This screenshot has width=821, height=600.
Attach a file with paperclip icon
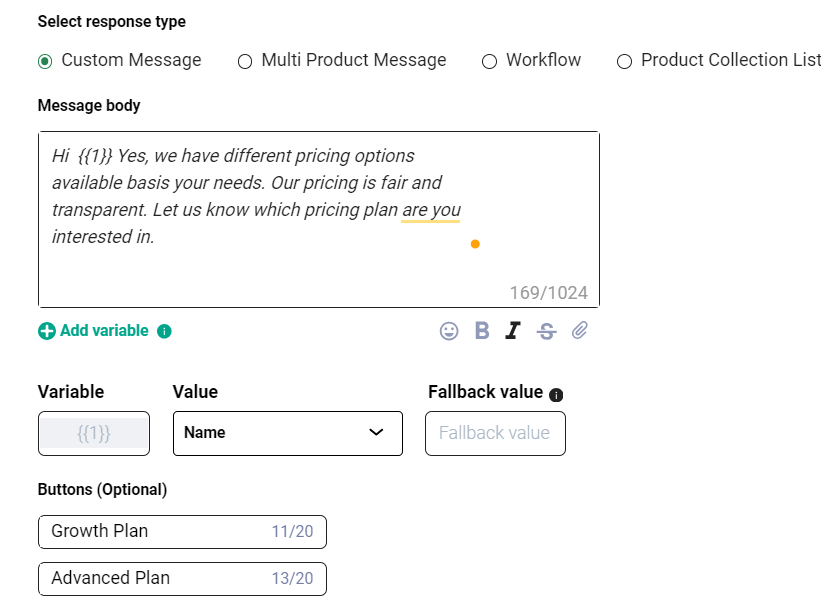pos(579,331)
